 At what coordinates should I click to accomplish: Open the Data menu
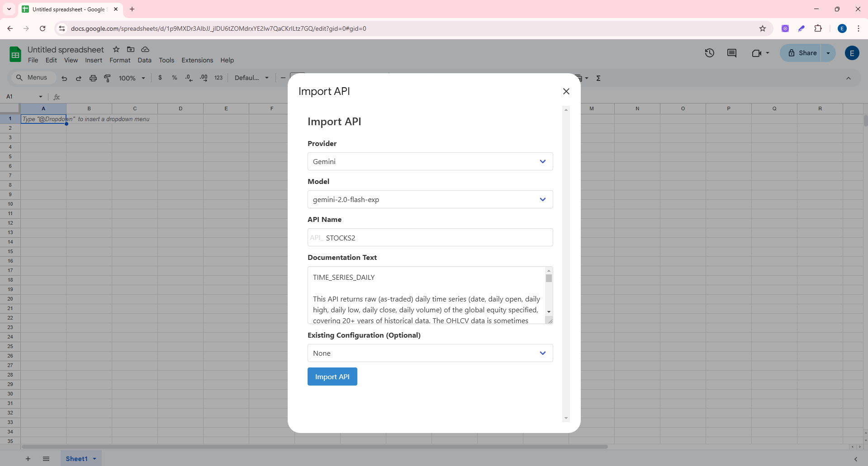[x=144, y=60]
